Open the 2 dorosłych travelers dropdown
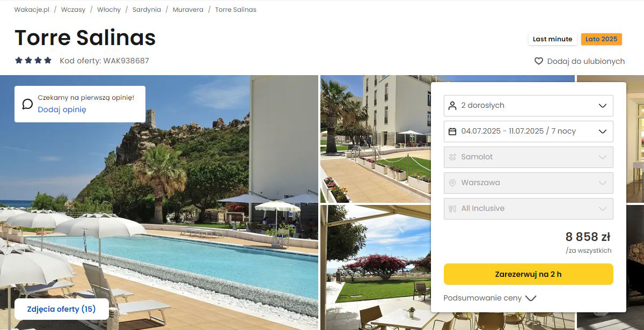The width and height of the screenshot is (644, 330). pos(529,106)
